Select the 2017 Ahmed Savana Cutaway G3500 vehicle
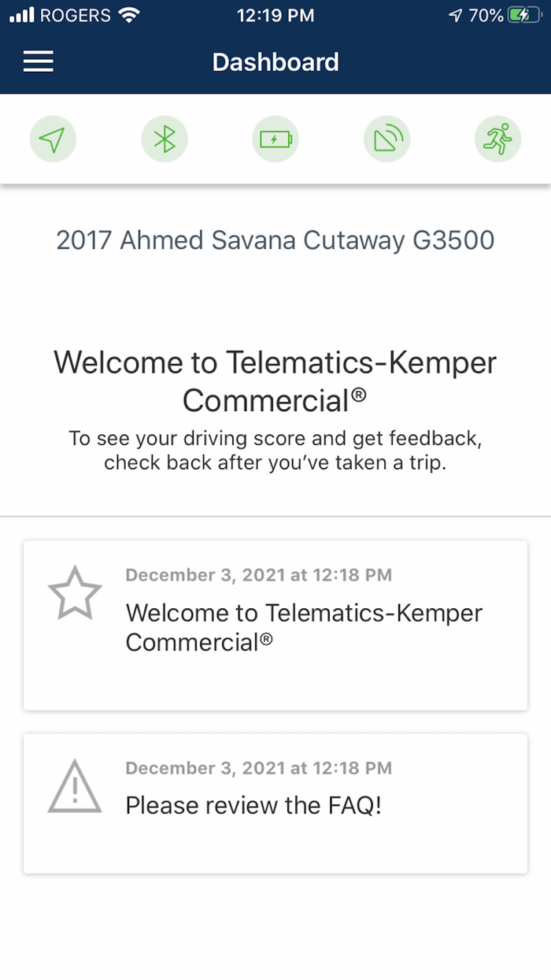The width and height of the screenshot is (551, 980). pyautogui.click(x=275, y=240)
